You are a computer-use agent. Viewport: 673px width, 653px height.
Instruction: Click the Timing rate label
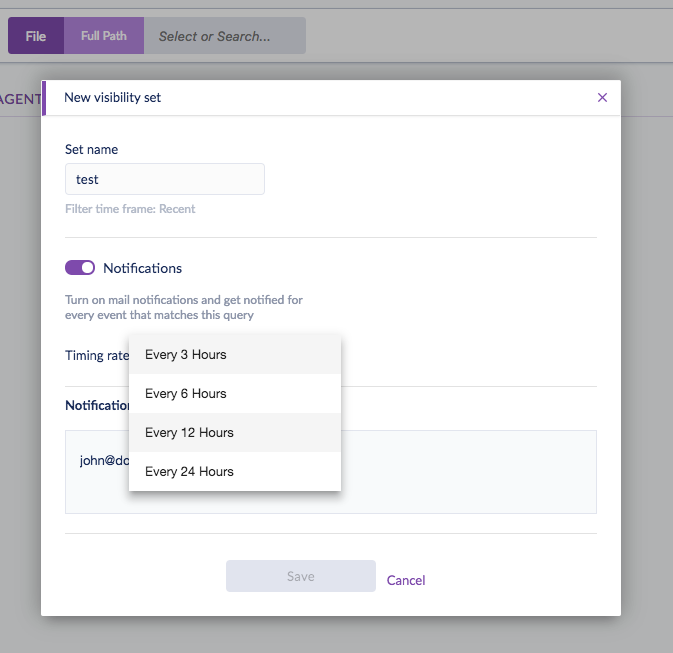(x=97, y=355)
